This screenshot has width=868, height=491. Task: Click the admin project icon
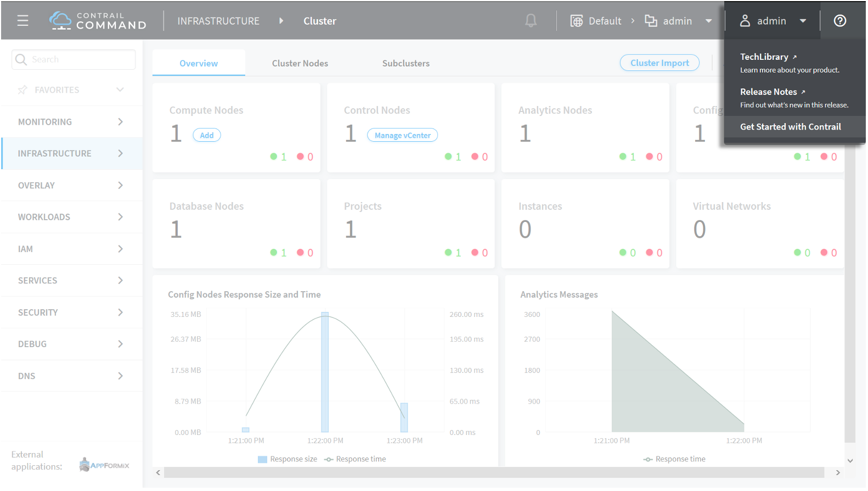point(651,21)
